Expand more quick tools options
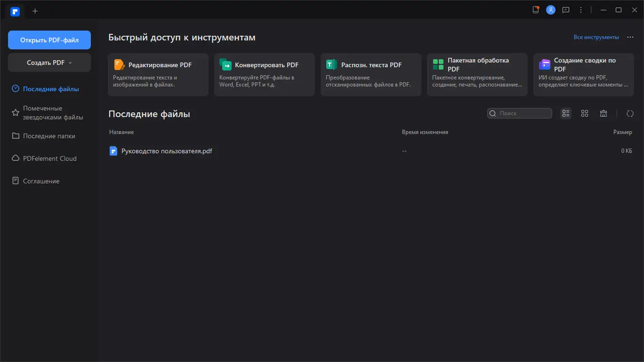 pos(630,37)
